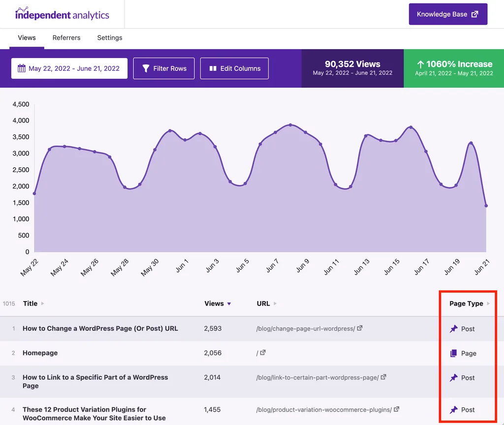Open external link for product-variation-woocommerce-plugins URL
The width and height of the screenshot is (504, 425).
click(397, 409)
